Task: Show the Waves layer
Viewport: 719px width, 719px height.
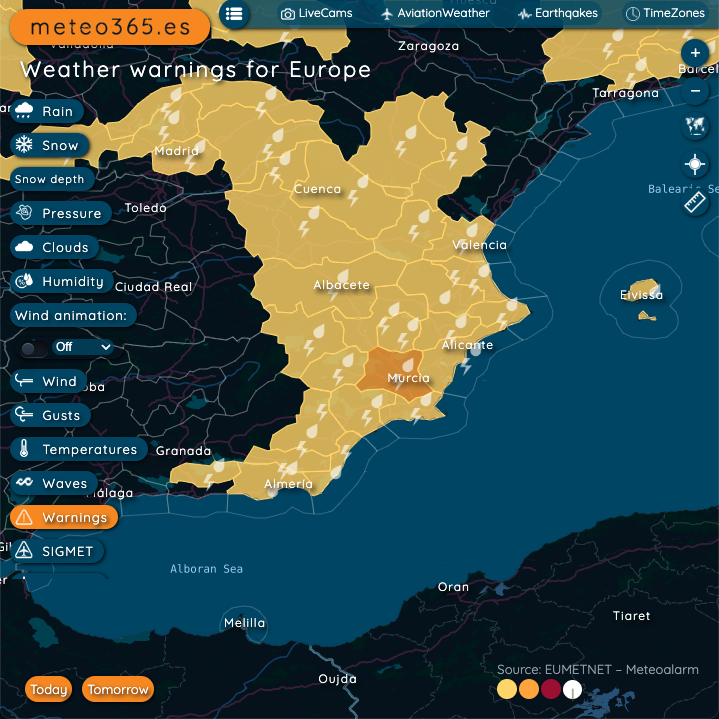Action: pos(54,483)
